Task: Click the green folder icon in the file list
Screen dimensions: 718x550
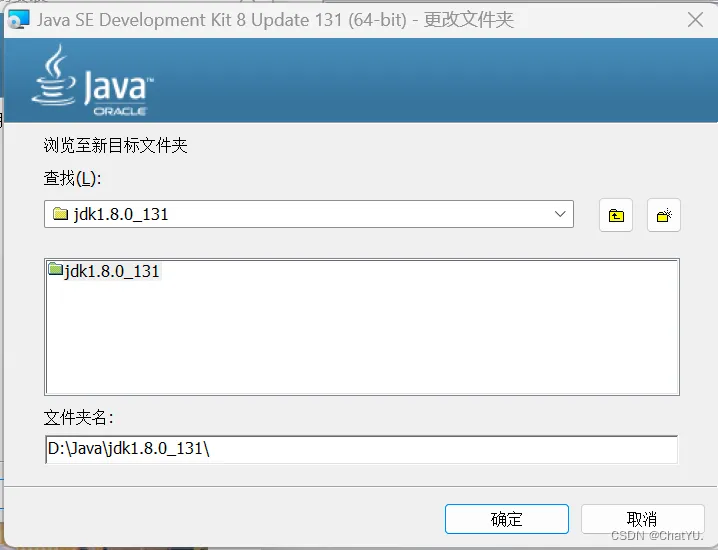Action: point(55,269)
